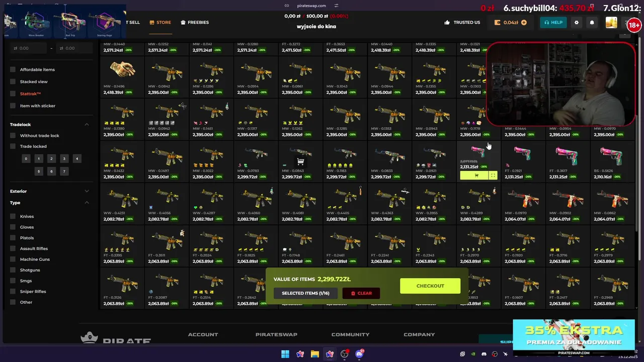This screenshot has height=362, width=644.
Task: Select trade lock day 3
Action: point(64,159)
